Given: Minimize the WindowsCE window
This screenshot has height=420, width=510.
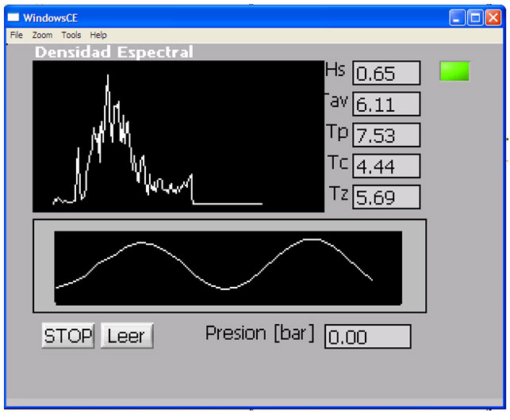Looking at the screenshot, I should pos(458,17).
